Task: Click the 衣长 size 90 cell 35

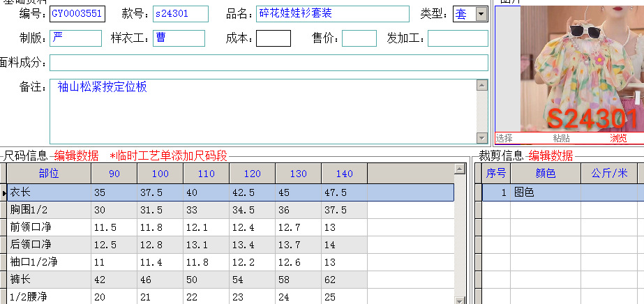Action: pyautogui.click(x=114, y=192)
